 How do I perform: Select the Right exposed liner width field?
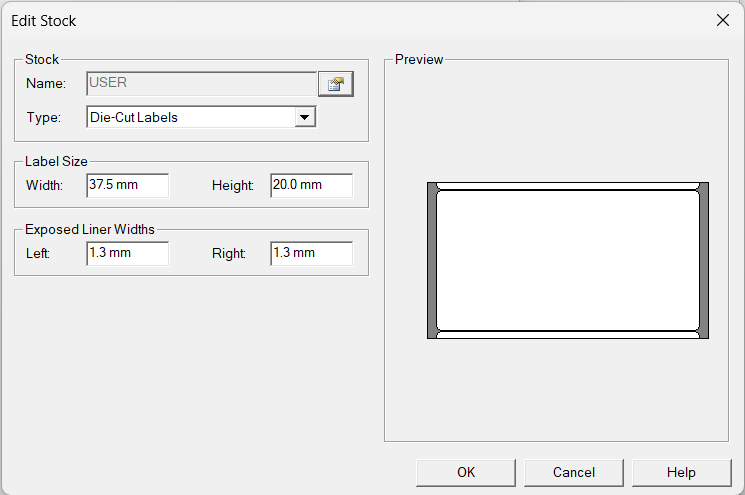pyautogui.click(x=311, y=253)
